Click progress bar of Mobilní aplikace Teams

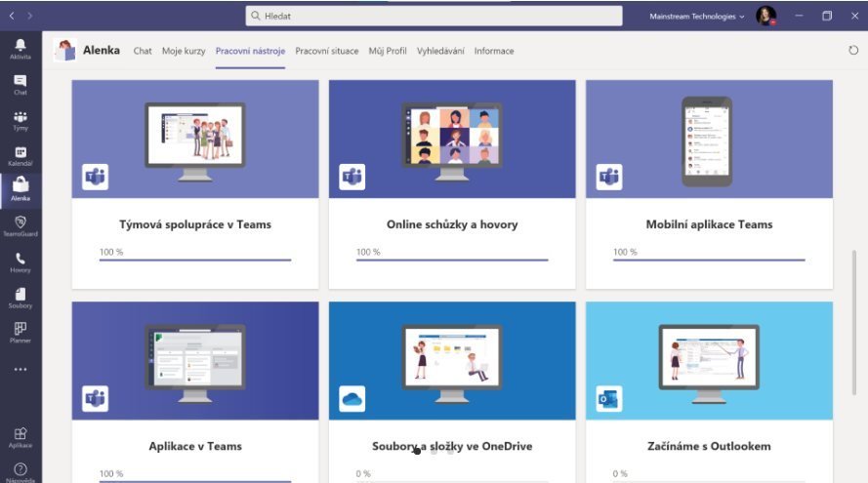709,260
